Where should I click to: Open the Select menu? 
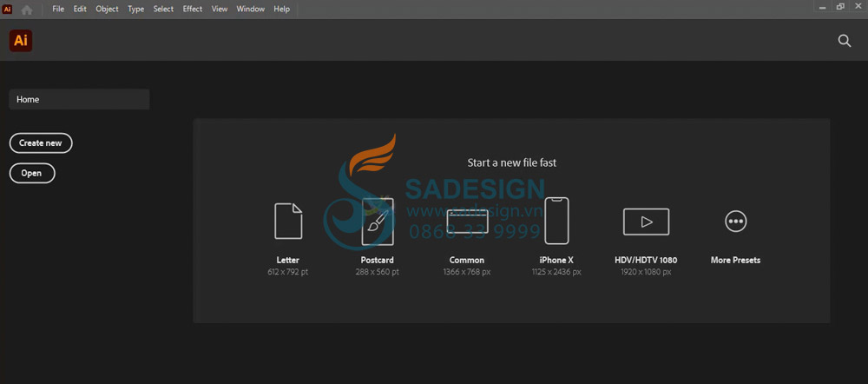coord(163,9)
